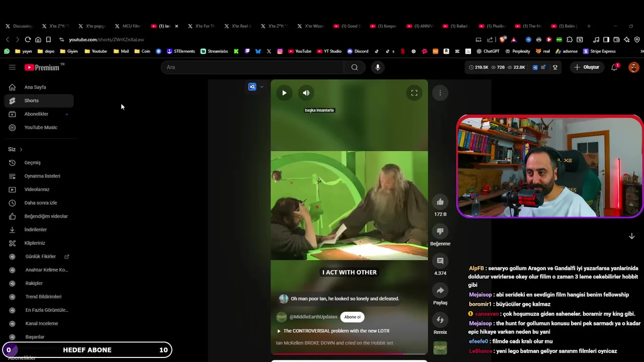Switch to the Discussing browser tab
Viewport: 644px width, 362px height.
19,26
